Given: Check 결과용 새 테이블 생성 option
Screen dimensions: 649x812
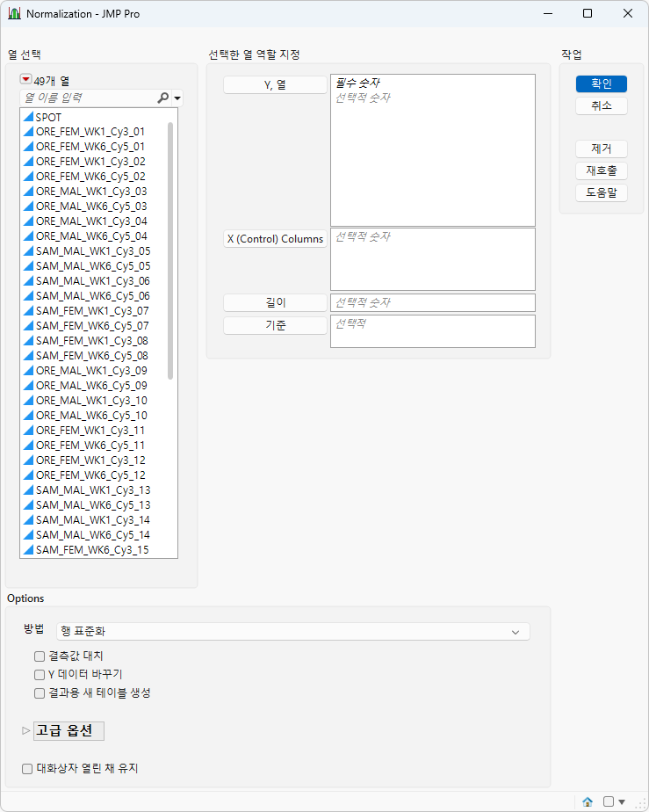Looking at the screenshot, I should (40, 692).
